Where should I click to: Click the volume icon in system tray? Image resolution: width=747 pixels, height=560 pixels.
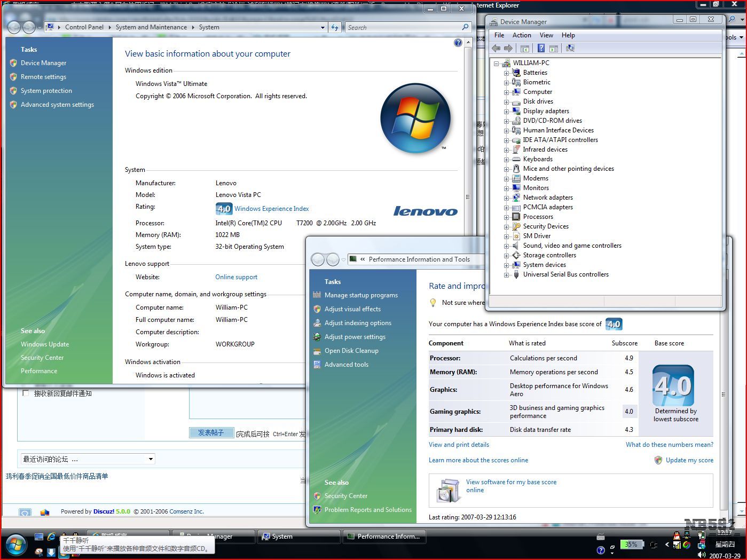click(x=702, y=555)
